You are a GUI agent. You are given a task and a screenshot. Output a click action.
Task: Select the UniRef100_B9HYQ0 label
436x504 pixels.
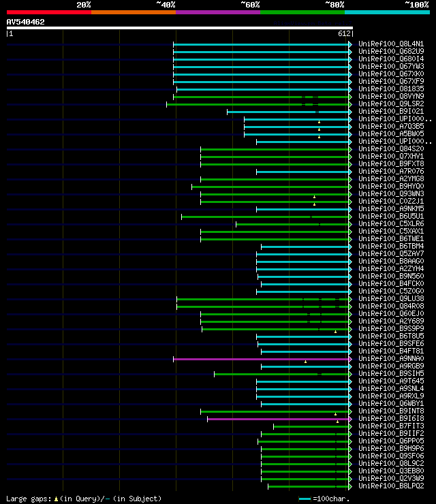(391, 186)
